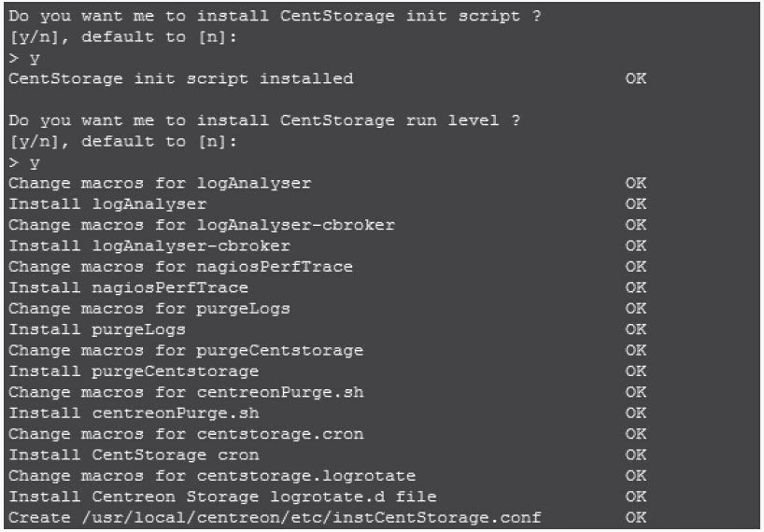764x532 pixels.
Task: Click the 'Install purgeCentstorage' line
Action: pos(134,371)
